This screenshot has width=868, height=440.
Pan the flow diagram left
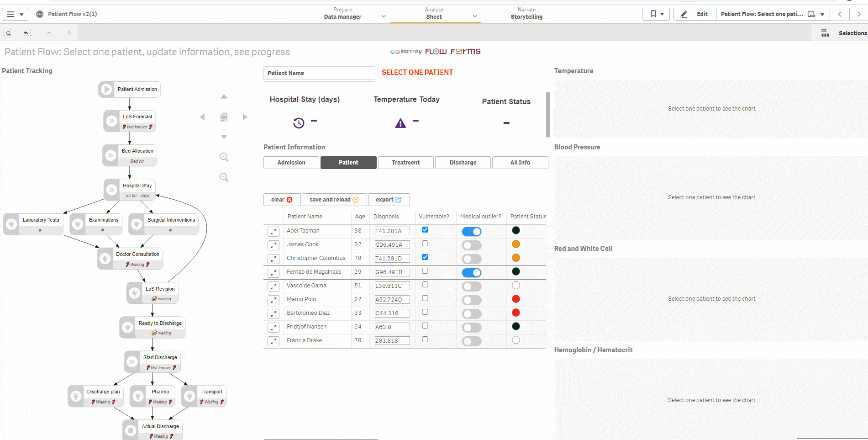202,117
